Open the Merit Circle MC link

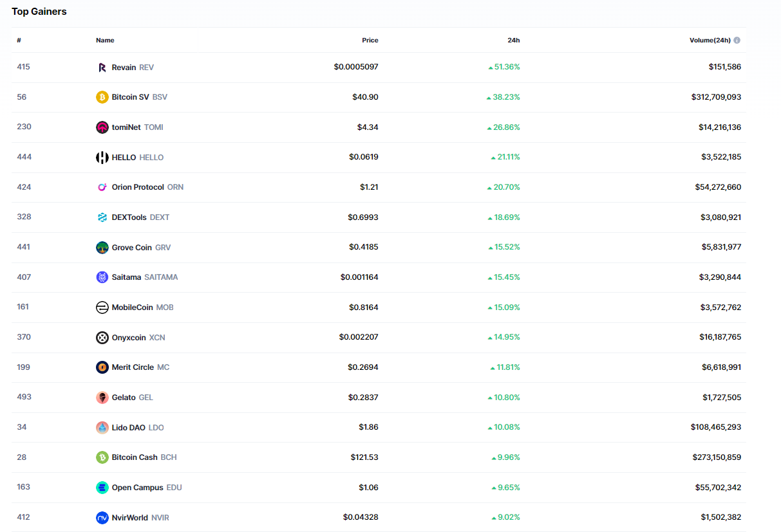[x=133, y=367]
